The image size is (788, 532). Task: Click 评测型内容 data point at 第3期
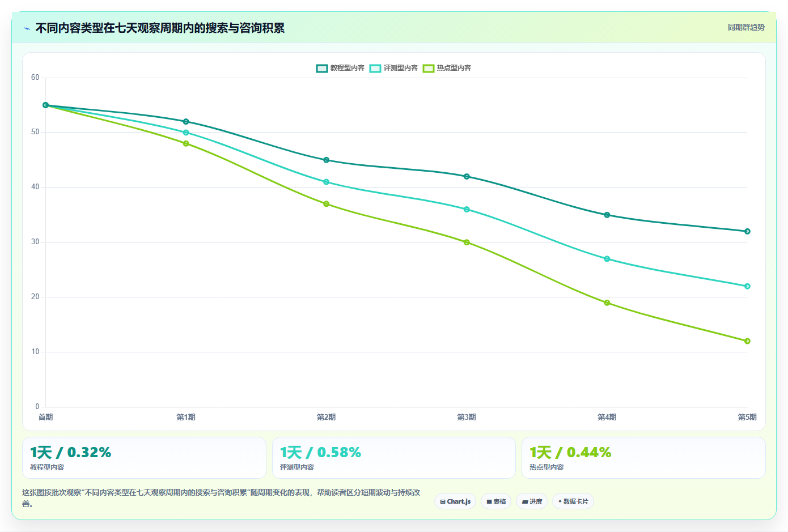coord(467,210)
